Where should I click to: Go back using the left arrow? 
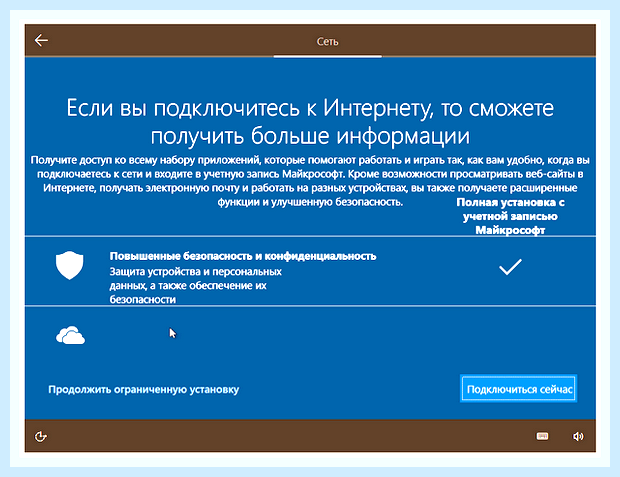pyautogui.click(x=41, y=40)
